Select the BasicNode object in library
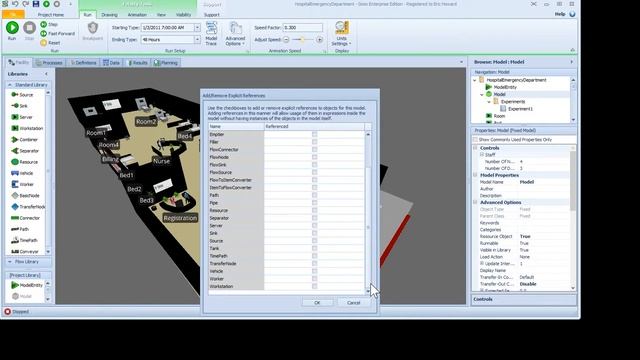640x360 pixels. [25, 196]
